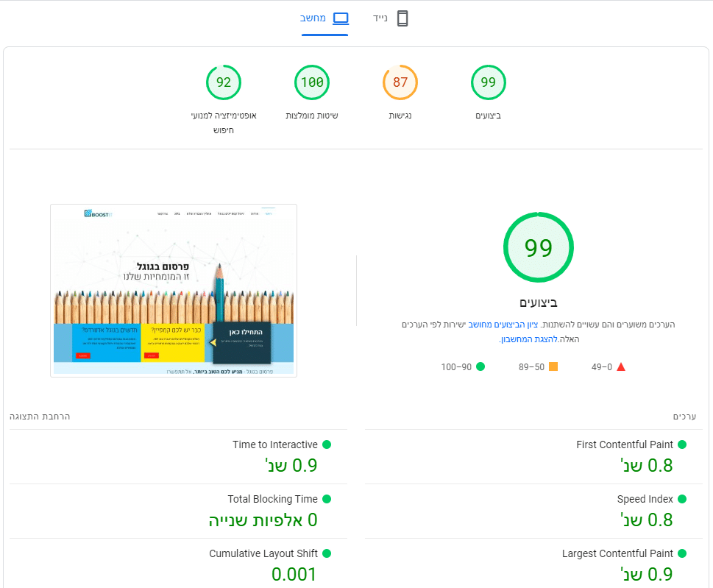
Task: Click the 0 אלפיות שנייה blocking time value
Action: 263,520
